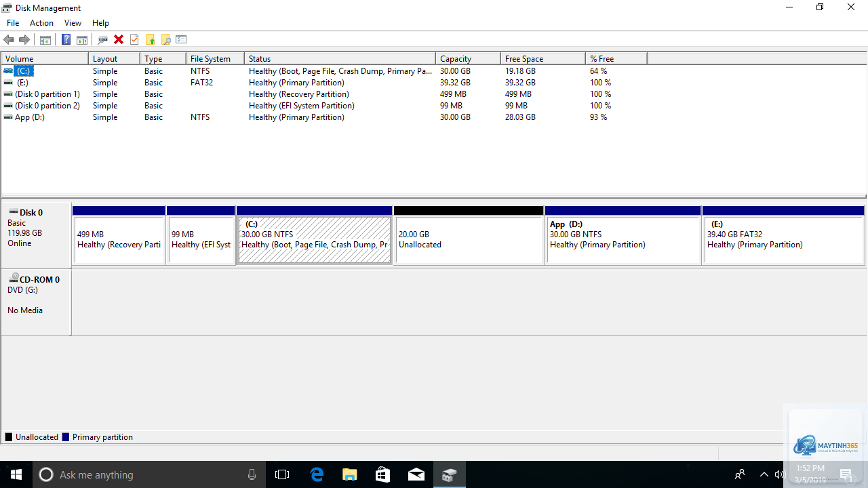Sort by the Capacity column header

(468, 59)
